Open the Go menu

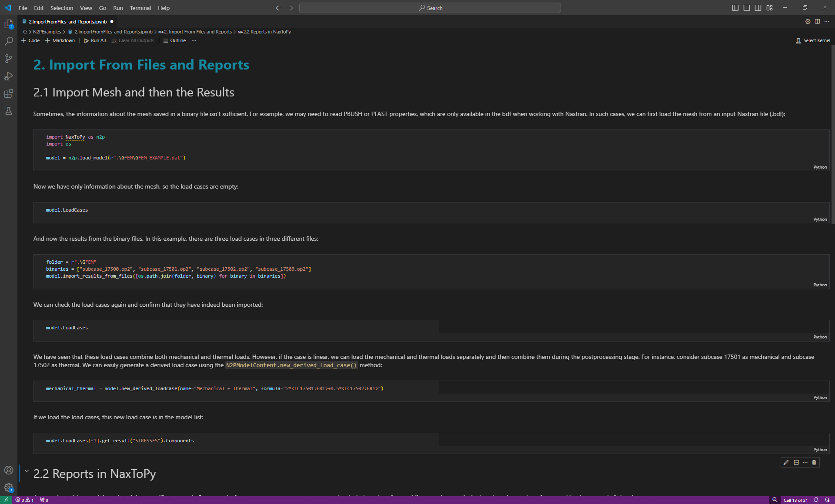tap(103, 8)
